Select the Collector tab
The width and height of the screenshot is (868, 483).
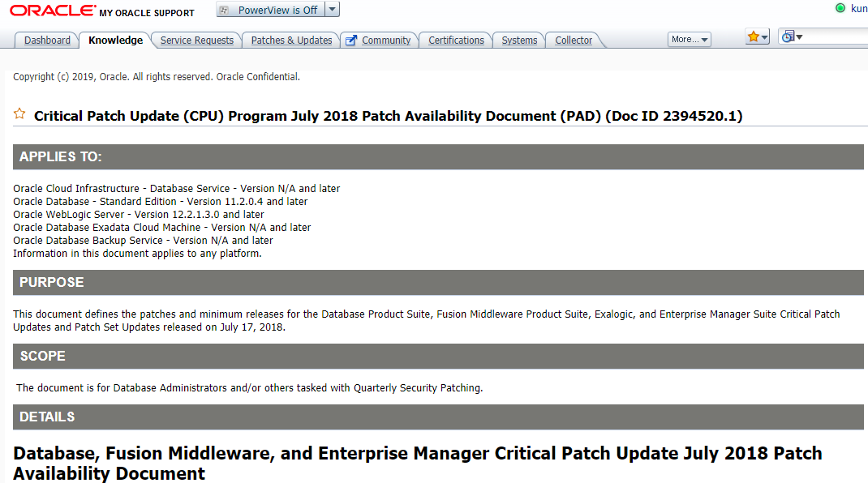point(574,41)
